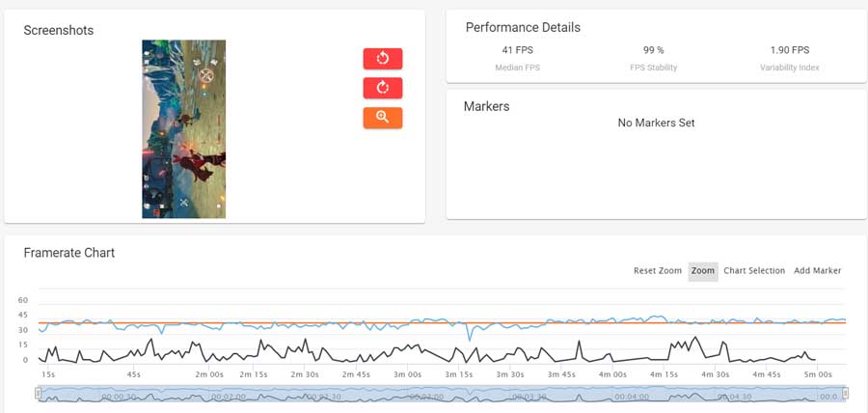Click the orange magnifier zoom button
This screenshot has height=413, width=868.
point(383,118)
